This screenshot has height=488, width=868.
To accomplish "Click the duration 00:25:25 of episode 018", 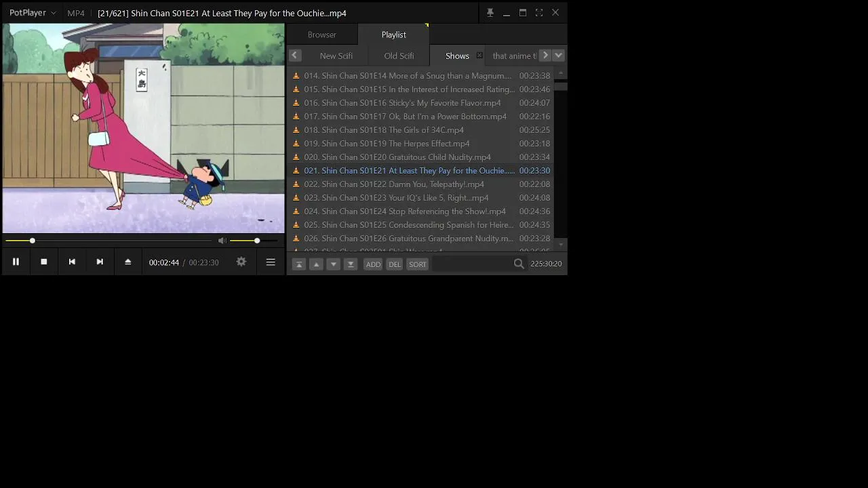I will 534,130.
